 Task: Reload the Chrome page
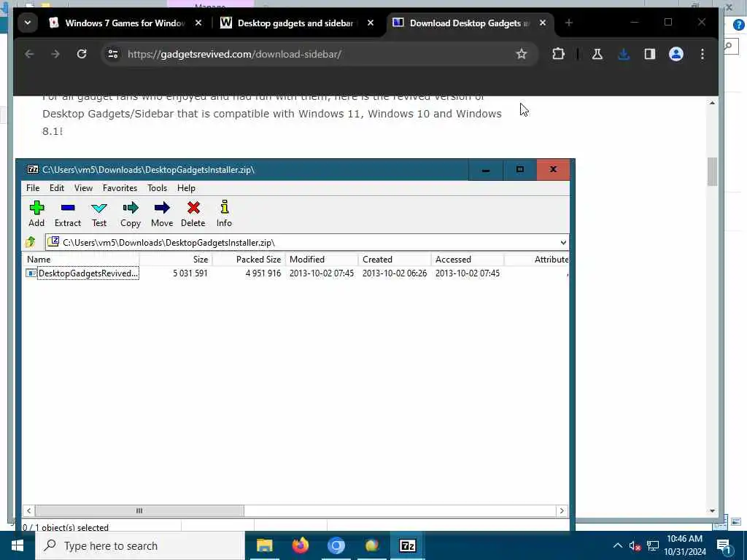(x=82, y=54)
